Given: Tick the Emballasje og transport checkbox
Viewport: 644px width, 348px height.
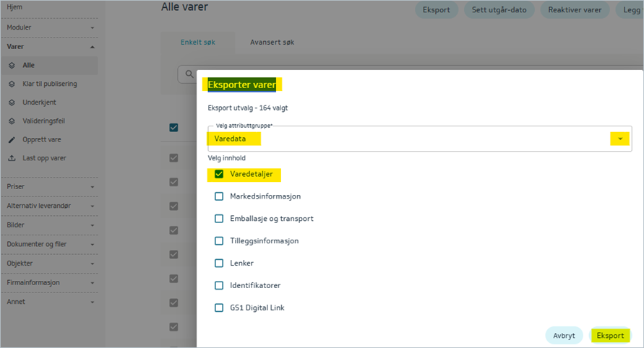Looking at the screenshot, I should 219,219.
